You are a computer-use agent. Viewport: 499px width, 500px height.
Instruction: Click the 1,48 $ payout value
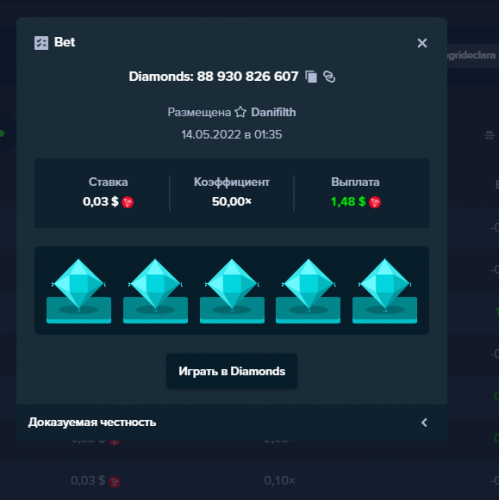pyautogui.click(x=348, y=202)
